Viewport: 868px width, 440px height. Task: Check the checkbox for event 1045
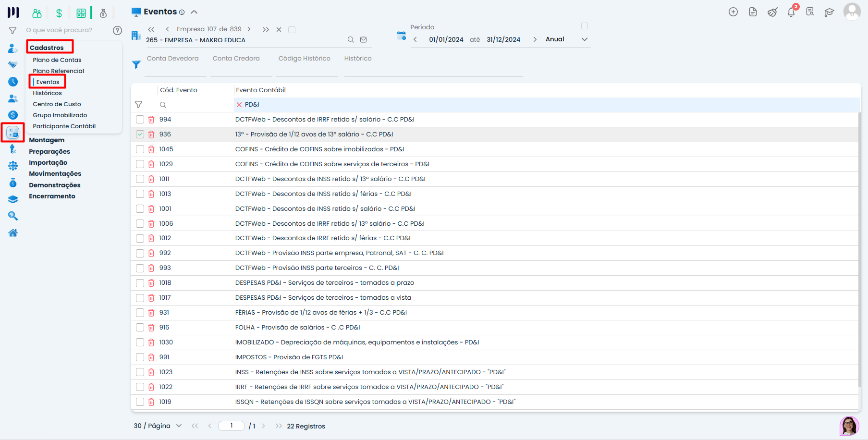[140, 149]
